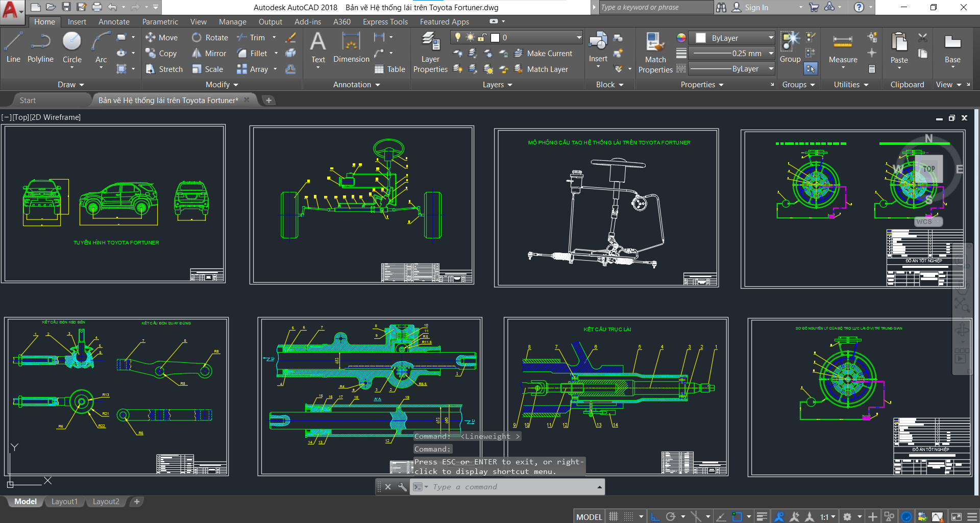The height and width of the screenshot is (523, 980).
Task: Toggle lineweight display in status bar
Action: point(762,517)
